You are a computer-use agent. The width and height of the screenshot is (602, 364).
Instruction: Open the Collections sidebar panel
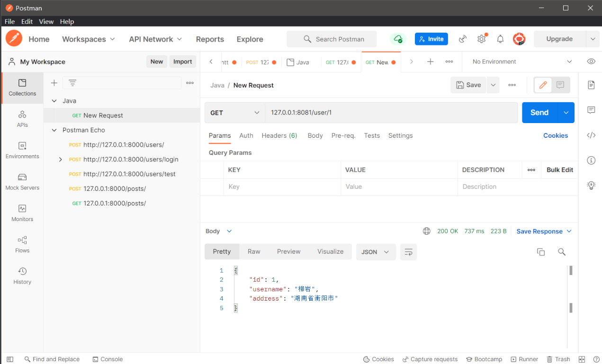coord(22,88)
